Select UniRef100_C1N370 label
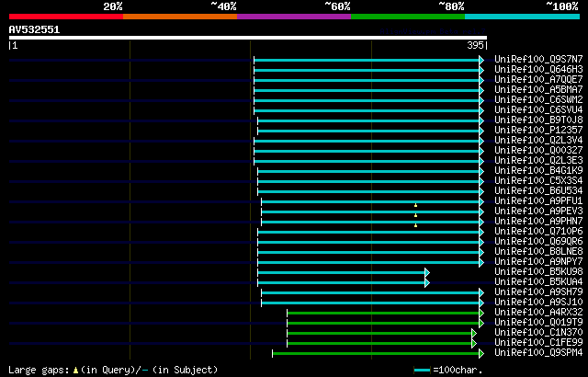Image resolution: width=588 pixels, height=377 pixels. pyautogui.click(x=538, y=333)
